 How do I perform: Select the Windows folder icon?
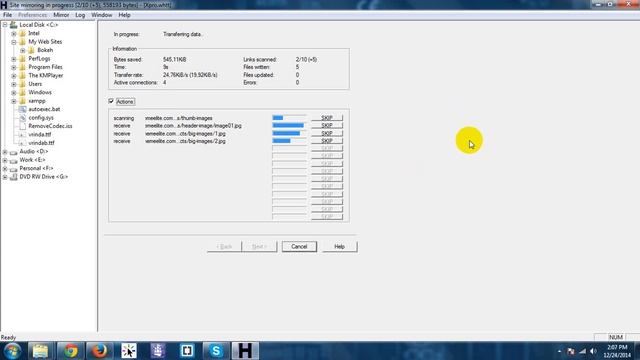22,93
